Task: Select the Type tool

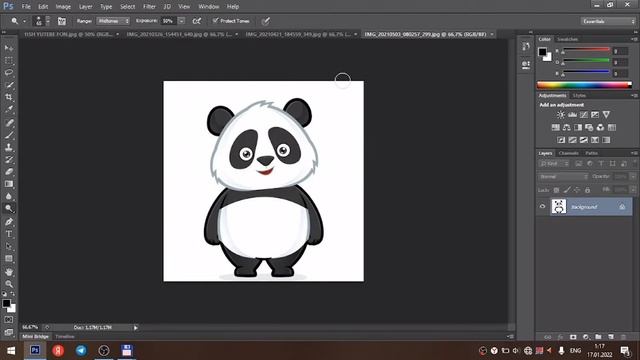Action: pos(9,234)
